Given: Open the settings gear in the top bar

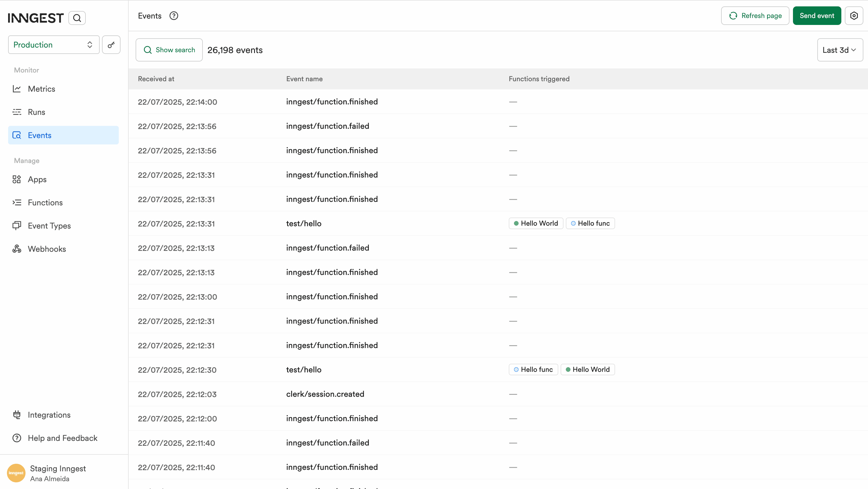Looking at the screenshot, I should 854,15.
